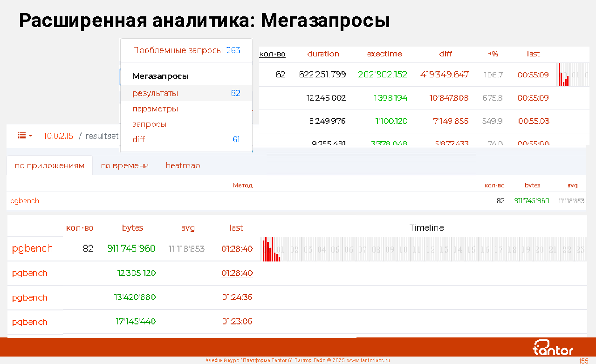Expand the dropdown caret next to list icon
The height and width of the screenshot is (364, 596).
point(31,136)
